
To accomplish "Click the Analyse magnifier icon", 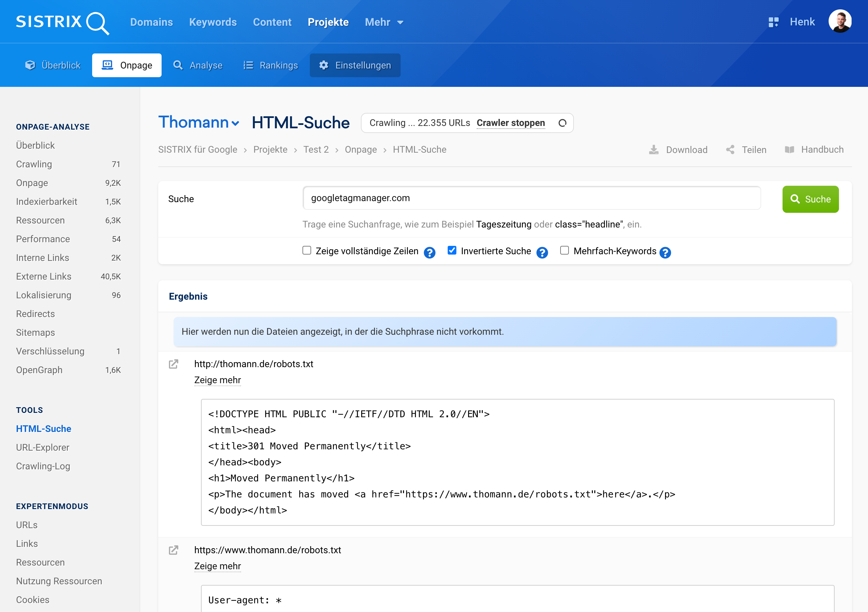I will 178,65.
